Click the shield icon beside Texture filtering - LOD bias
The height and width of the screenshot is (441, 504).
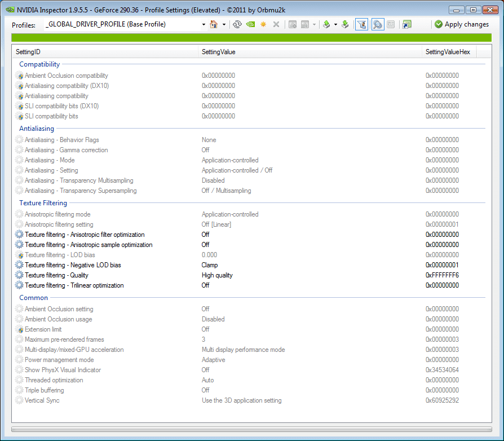tap(20, 255)
